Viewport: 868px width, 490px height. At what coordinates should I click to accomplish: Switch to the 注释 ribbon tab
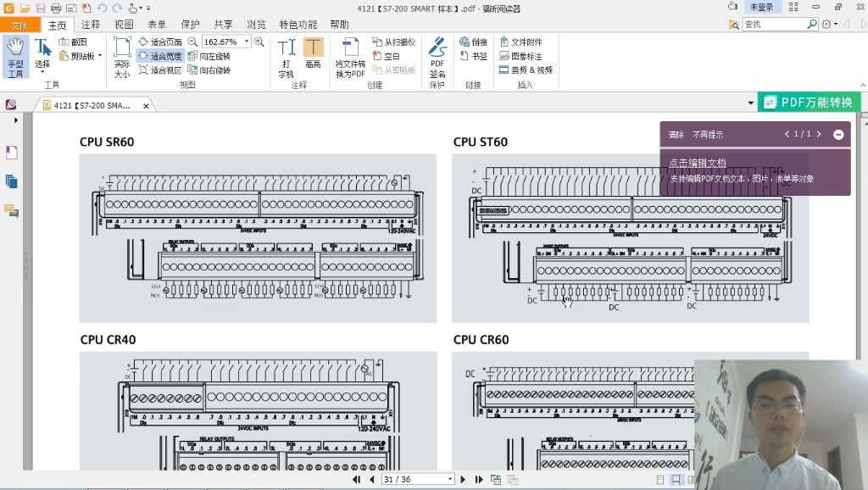[x=91, y=25]
